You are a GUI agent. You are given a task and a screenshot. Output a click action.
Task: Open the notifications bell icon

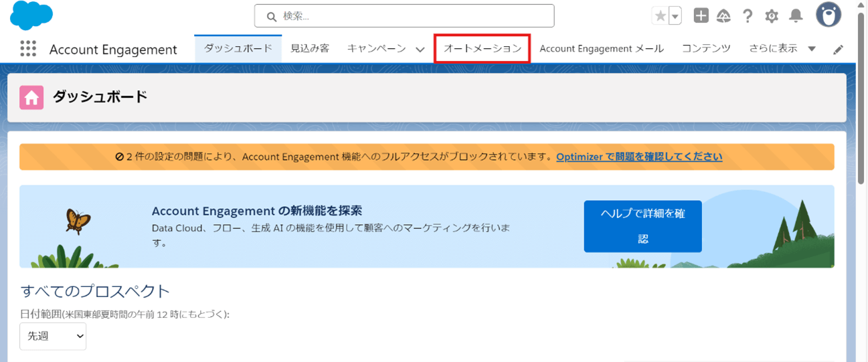click(796, 16)
